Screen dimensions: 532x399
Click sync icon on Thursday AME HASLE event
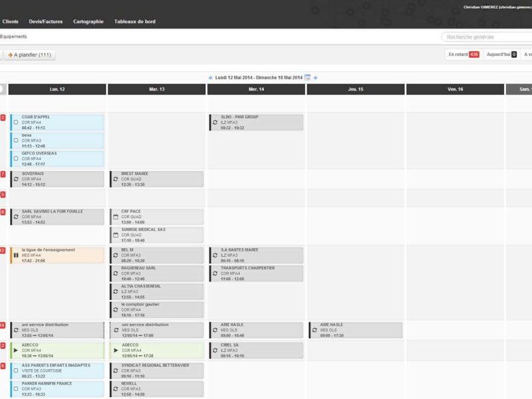[x=315, y=330]
